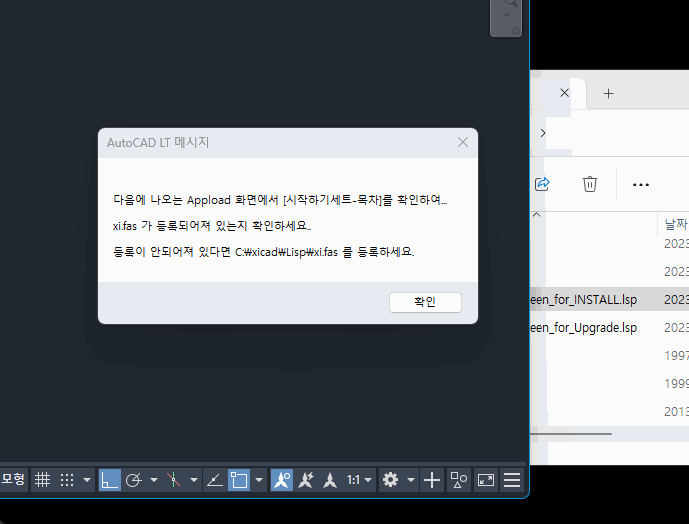Click the 2013 date cell in Explorer
The height and width of the screenshot is (524, 689).
(677, 411)
